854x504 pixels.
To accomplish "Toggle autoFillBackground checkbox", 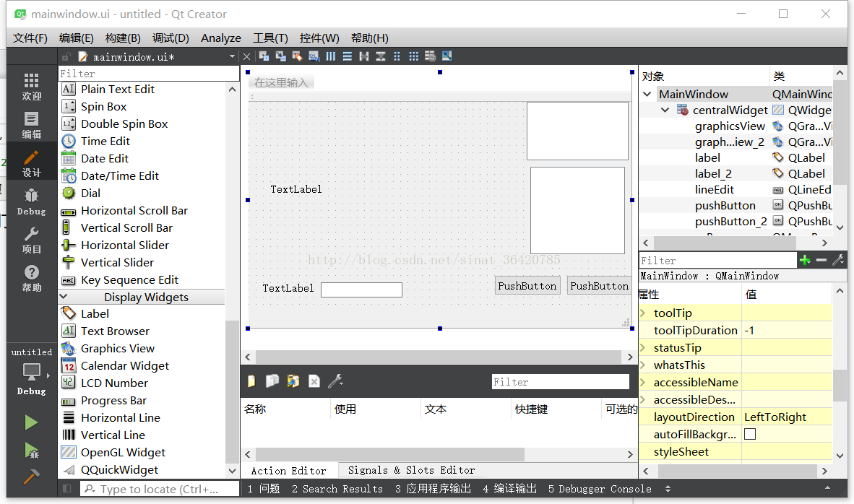I will 750,434.
